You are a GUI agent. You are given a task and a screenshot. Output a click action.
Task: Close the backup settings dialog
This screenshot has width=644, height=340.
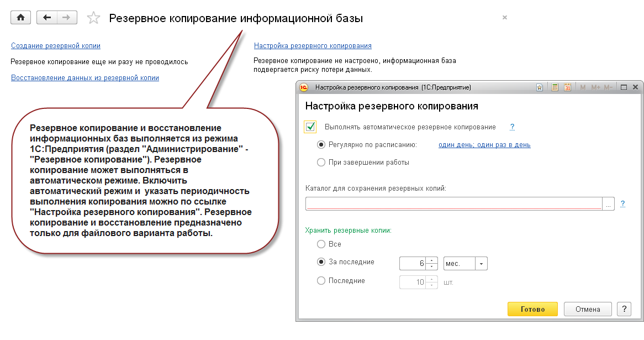point(635,87)
